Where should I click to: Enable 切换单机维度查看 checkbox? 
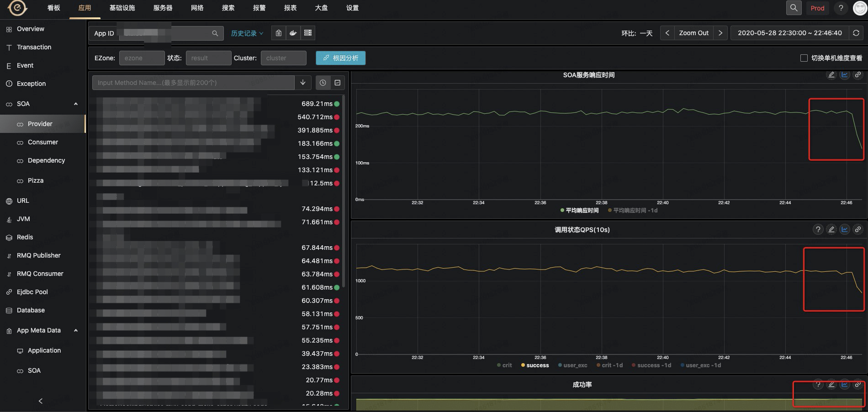click(x=804, y=58)
